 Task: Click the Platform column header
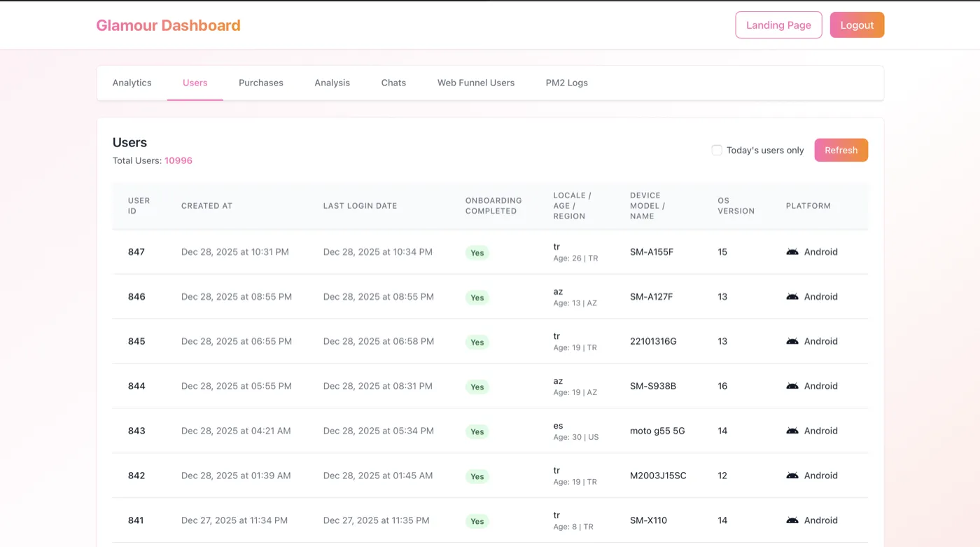click(x=808, y=206)
